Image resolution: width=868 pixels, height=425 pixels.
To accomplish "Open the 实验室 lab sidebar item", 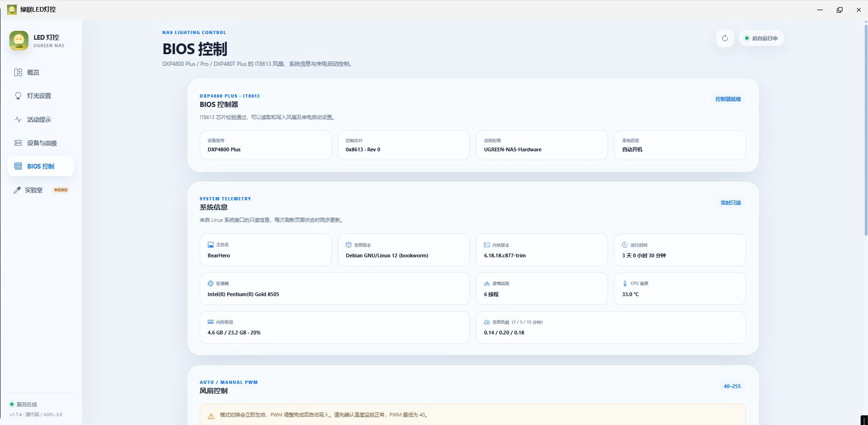I will [41, 190].
